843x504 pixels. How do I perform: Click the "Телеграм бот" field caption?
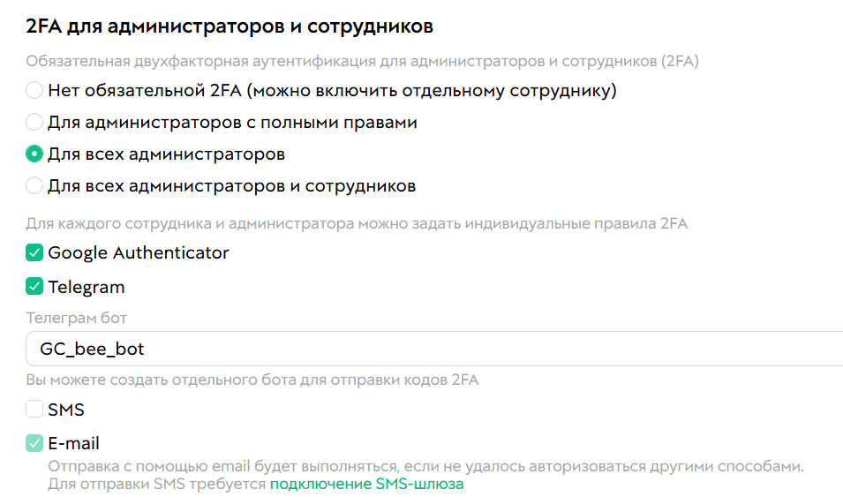pos(76,318)
